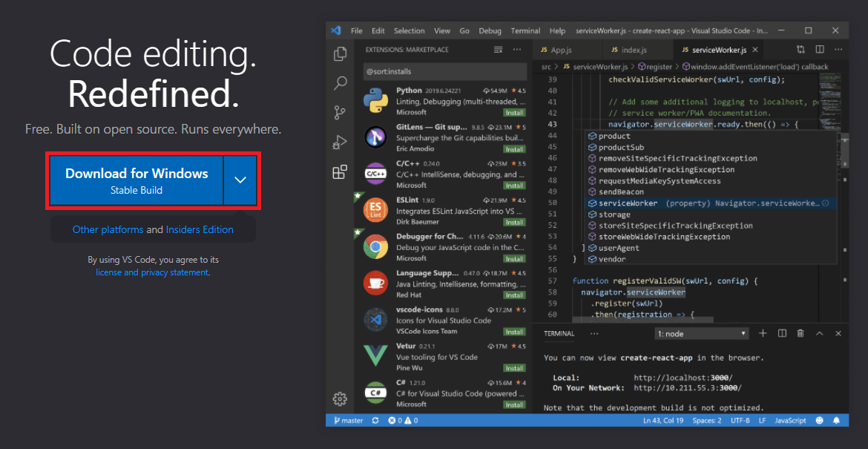868x449 pixels.
Task: Open Extensions panel more actions ellipsis
Action: (x=517, y=49)
